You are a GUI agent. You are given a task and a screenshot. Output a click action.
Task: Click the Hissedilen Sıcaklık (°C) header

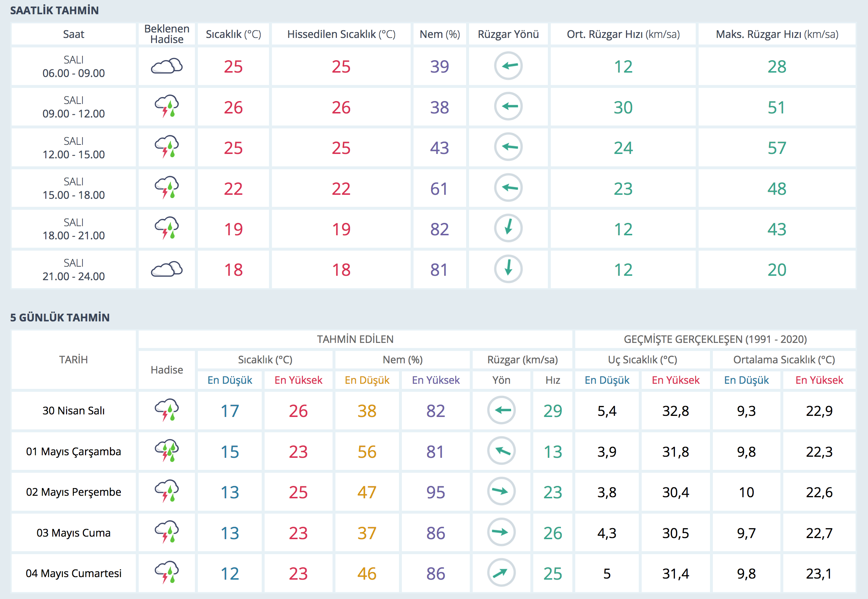(x=341, y=34)
